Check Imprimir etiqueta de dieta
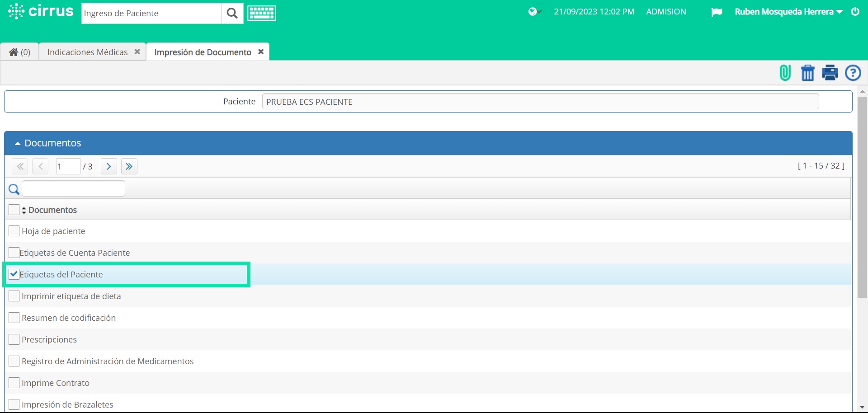This screenshot has height=413, width=868. pos(14,296)
